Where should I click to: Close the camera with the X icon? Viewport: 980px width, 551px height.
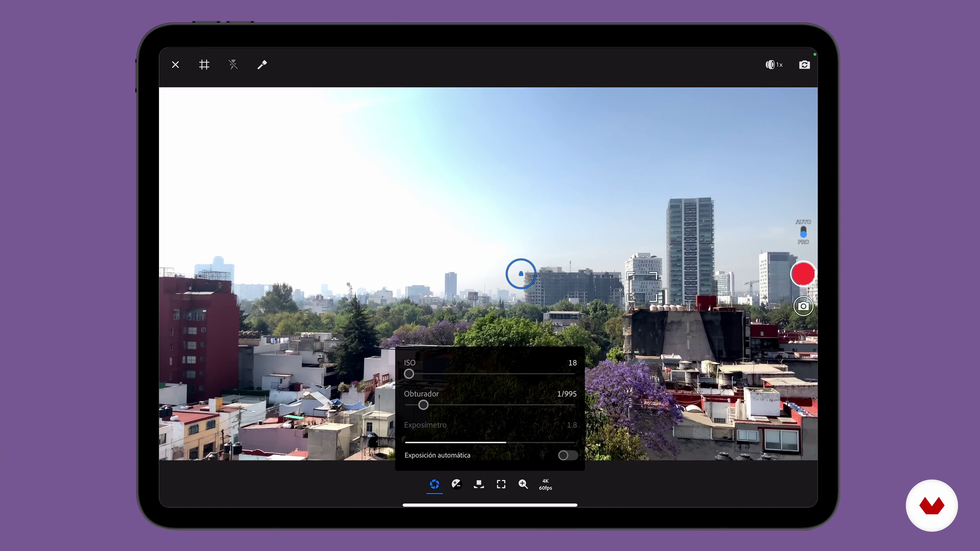(175, 65)
